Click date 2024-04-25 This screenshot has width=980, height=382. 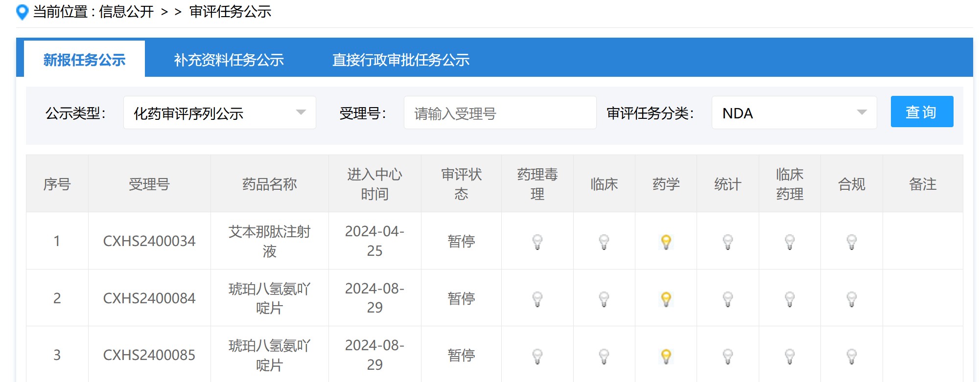(375, 241)
